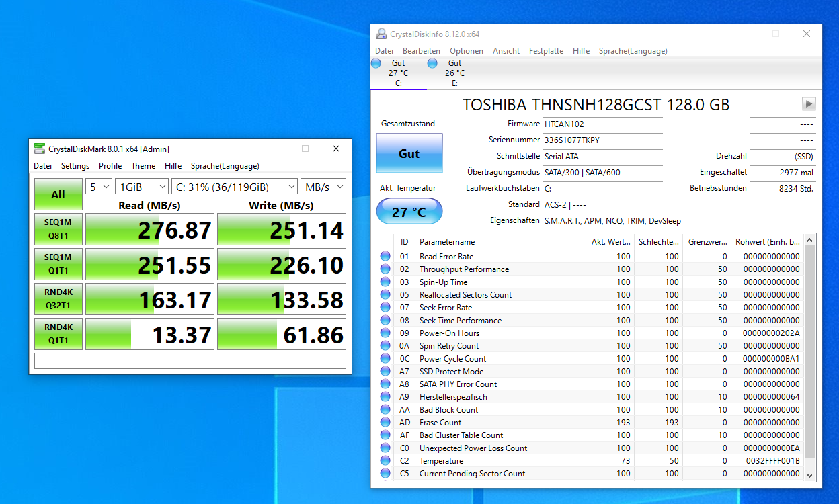Click the Parametername column header
The image size is (839, 504).
pyautogui.click(x=500, y=241)
